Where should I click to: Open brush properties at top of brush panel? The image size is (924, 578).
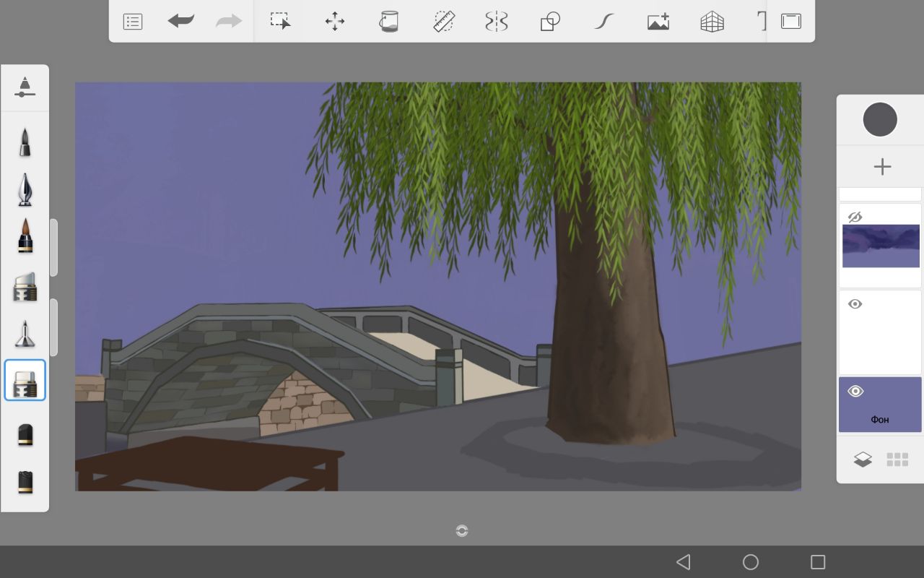(25, 87)
